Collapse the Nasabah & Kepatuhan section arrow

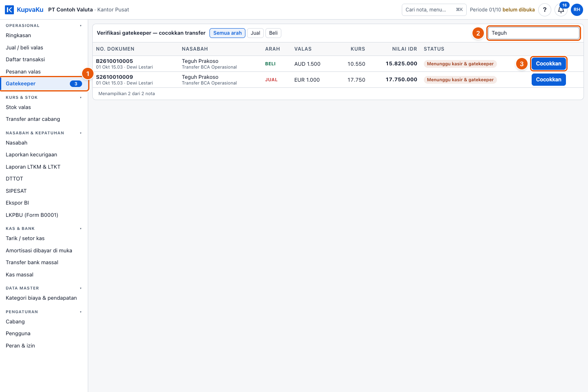pyautogui.click(x=81, y=133)
